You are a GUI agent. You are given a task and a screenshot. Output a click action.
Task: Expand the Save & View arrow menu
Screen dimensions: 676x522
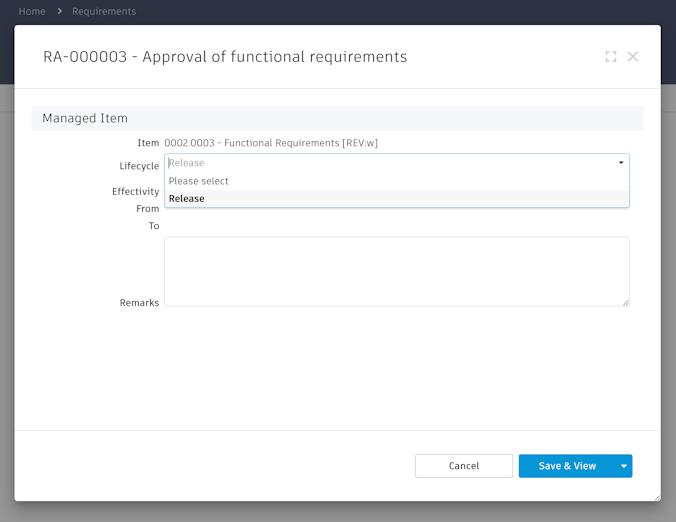point(624,466)
